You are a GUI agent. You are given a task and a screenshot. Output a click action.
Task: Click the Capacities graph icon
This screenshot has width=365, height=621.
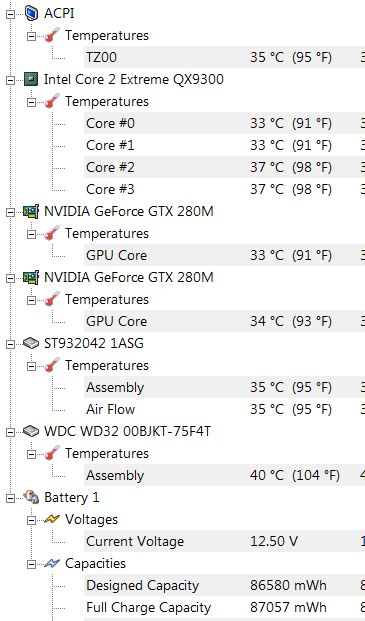click(x=52, y=563)
